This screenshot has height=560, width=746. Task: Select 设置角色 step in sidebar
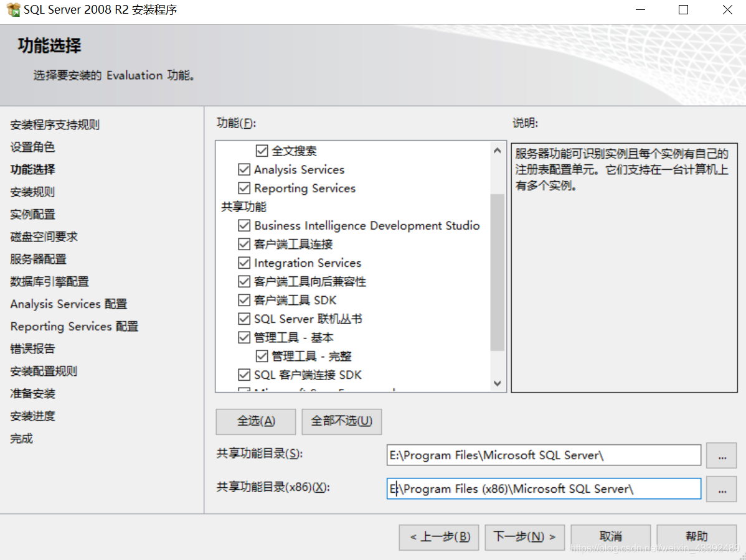click(32, 147)
